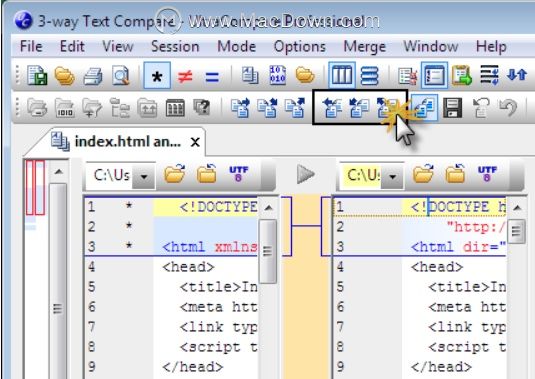Viewport: 535px width, 379px height.
Task: Click first merge-left icon in boxed group
Action: [332, 107]
